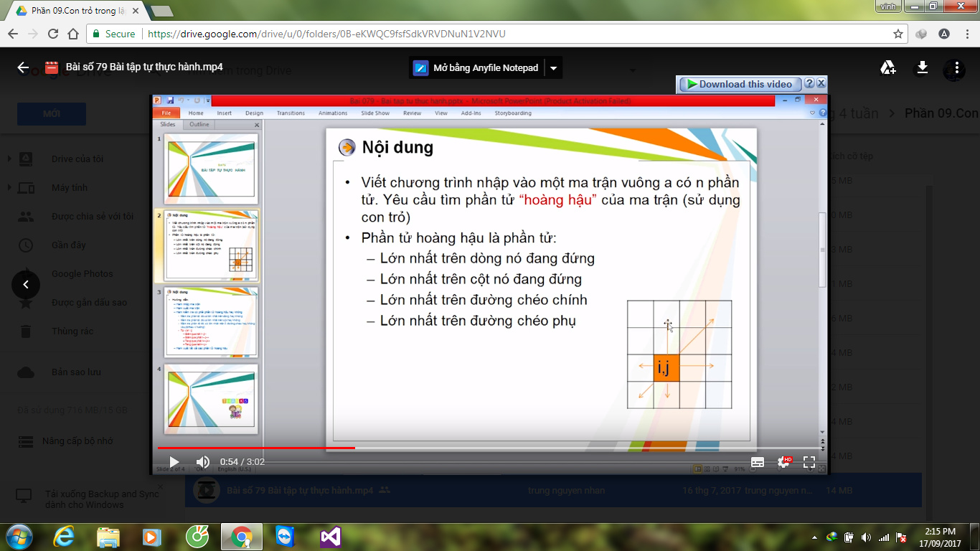This screenshot has height=551, width=980.
Task: Open a new Chrome tab
Action: 162,11
